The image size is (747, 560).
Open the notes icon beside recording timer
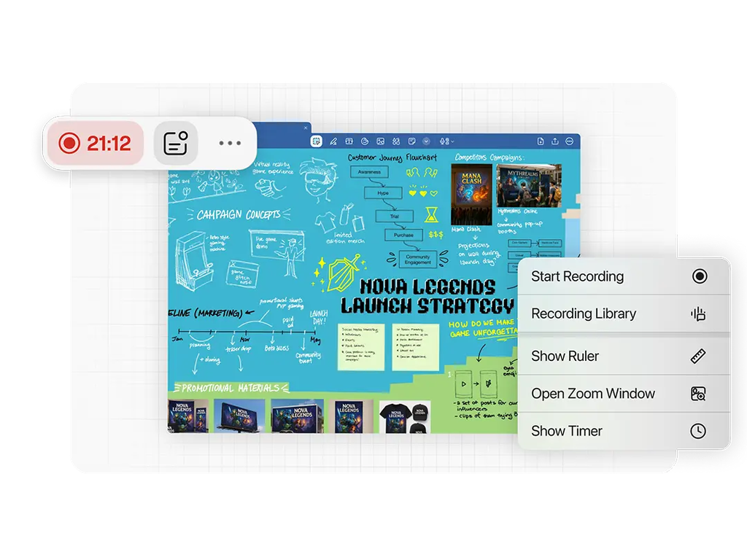(176, 143)
